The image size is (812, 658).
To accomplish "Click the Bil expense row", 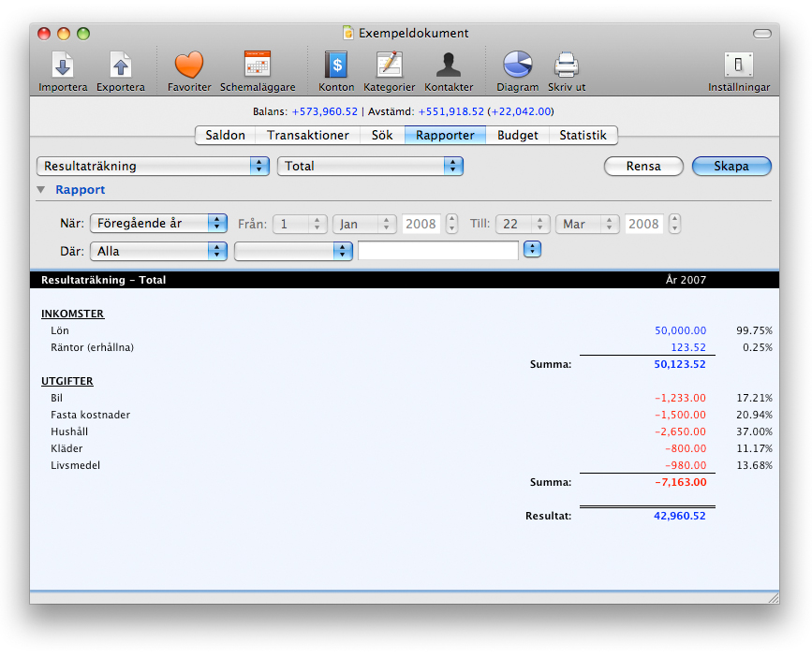I will [405, 398].
